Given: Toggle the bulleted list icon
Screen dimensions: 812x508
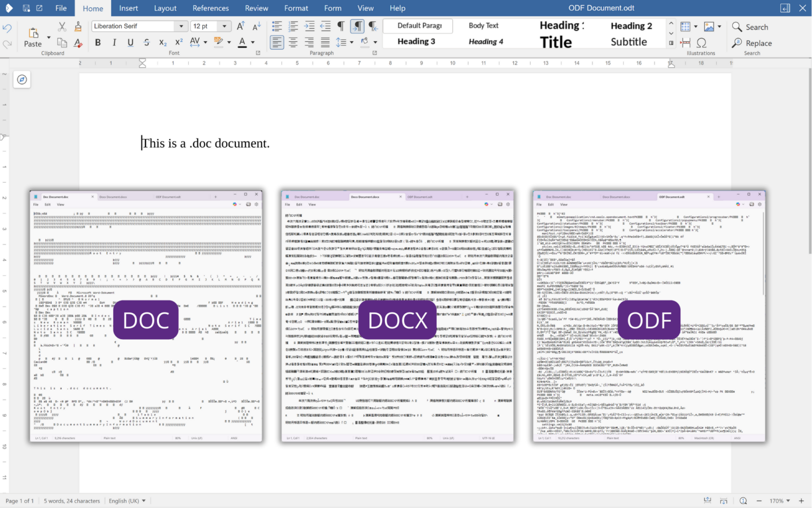Looking at the screenshot, I should [x=277, y=25].
